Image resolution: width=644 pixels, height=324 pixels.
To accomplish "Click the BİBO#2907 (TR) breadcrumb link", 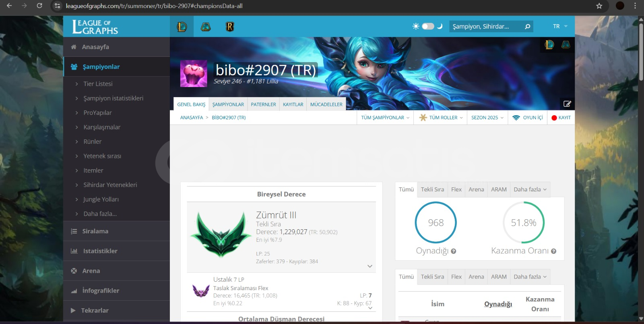I will [x=229, y=118].
